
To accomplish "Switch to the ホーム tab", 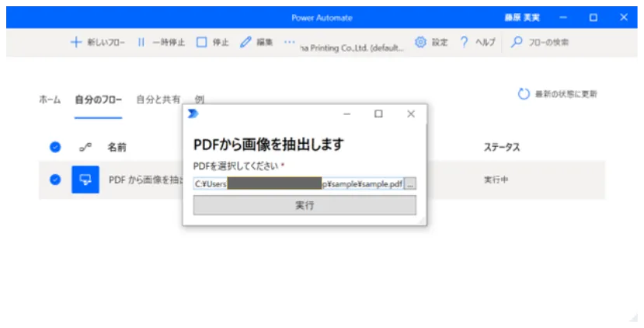I will click(x=50, y=100).
